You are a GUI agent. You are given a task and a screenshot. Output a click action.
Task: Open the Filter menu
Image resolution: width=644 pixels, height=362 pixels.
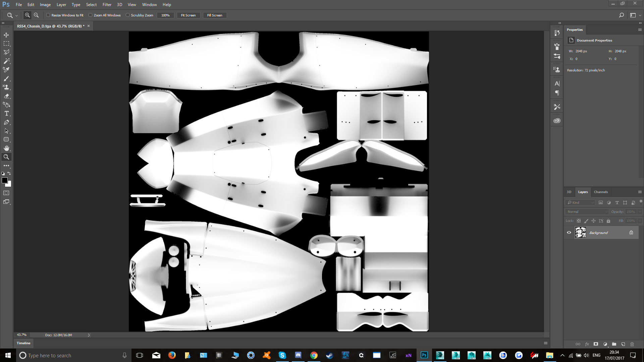[x=107, y=5]
